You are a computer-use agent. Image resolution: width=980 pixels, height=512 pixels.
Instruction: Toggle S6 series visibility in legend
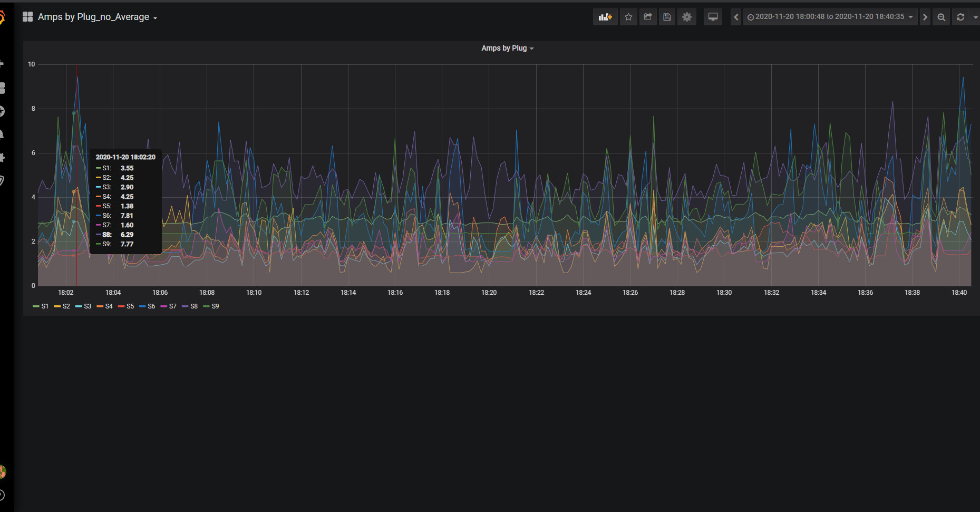pyautogui.click(x=151, y=306)
